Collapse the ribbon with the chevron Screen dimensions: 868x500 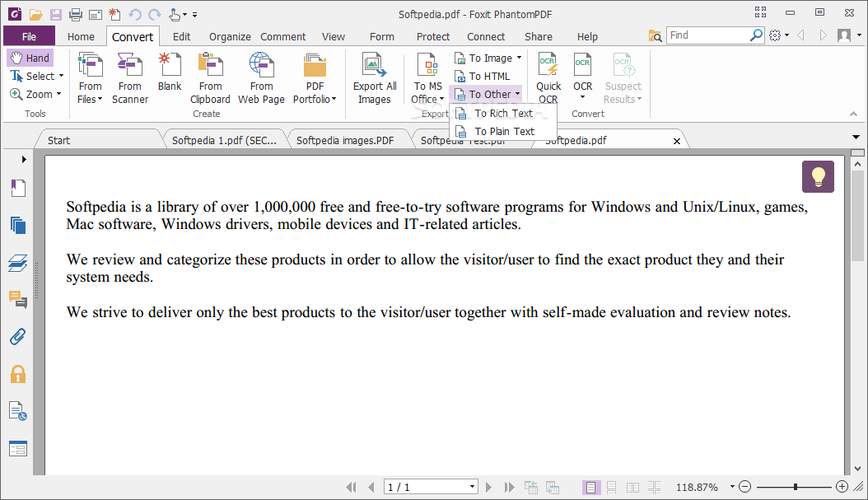[x=853, y=114]
